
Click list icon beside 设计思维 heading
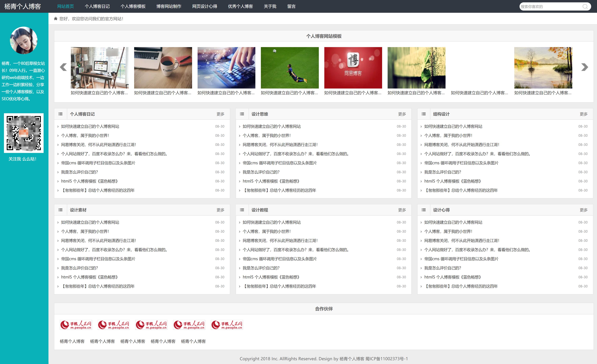tap(242, 114)
